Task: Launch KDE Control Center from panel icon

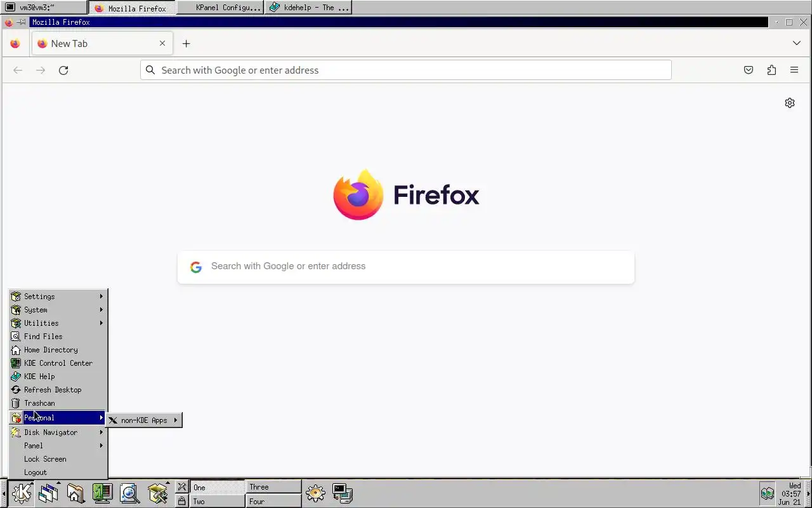Action: 102,493
